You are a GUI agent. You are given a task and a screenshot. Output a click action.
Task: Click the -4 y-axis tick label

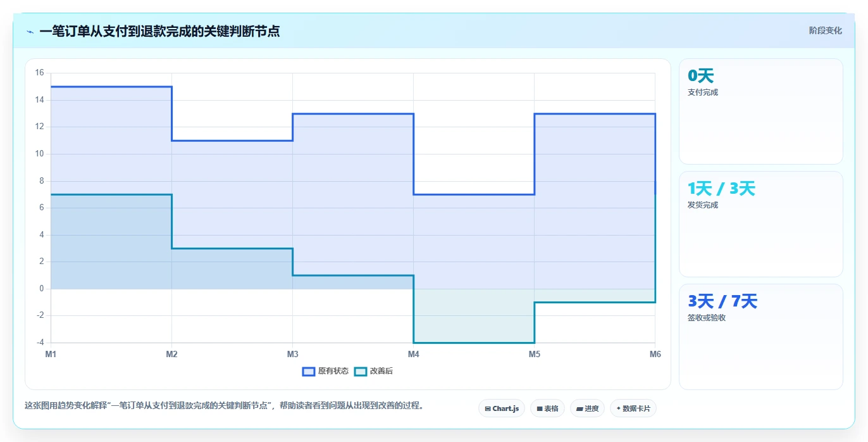pyautogui.click(x=39, y=343)
